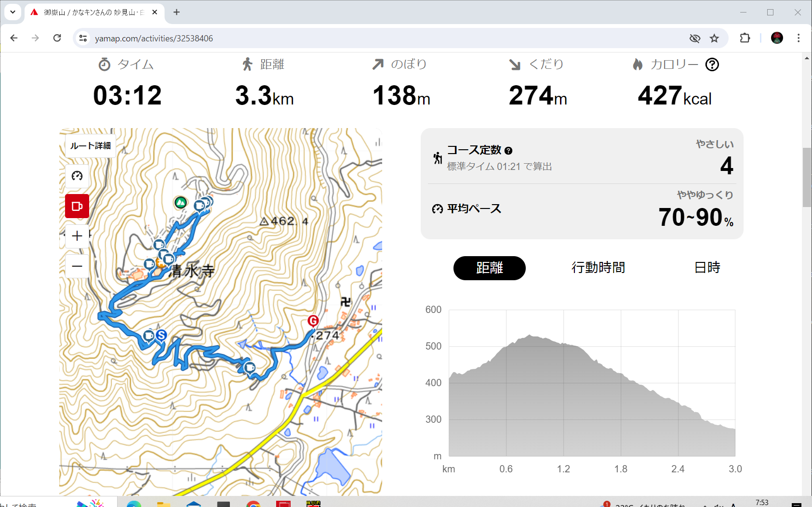Click the blue S start marker on map

point(161,335)
